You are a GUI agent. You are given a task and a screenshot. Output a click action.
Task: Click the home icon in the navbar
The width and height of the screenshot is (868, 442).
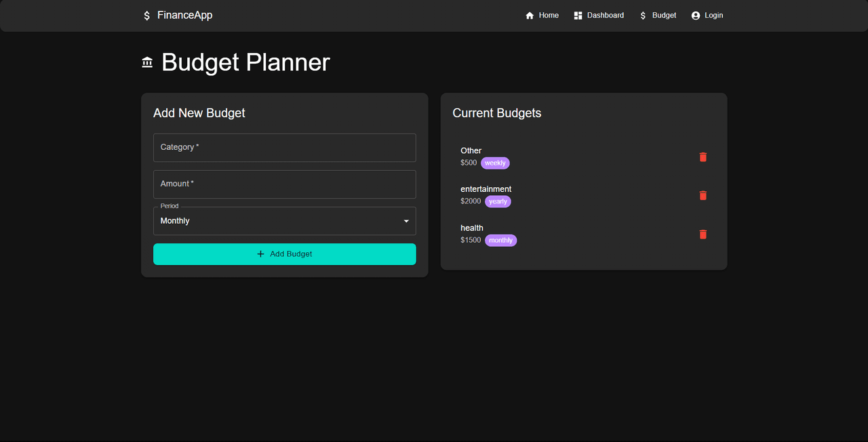click(x=530, y=16)
